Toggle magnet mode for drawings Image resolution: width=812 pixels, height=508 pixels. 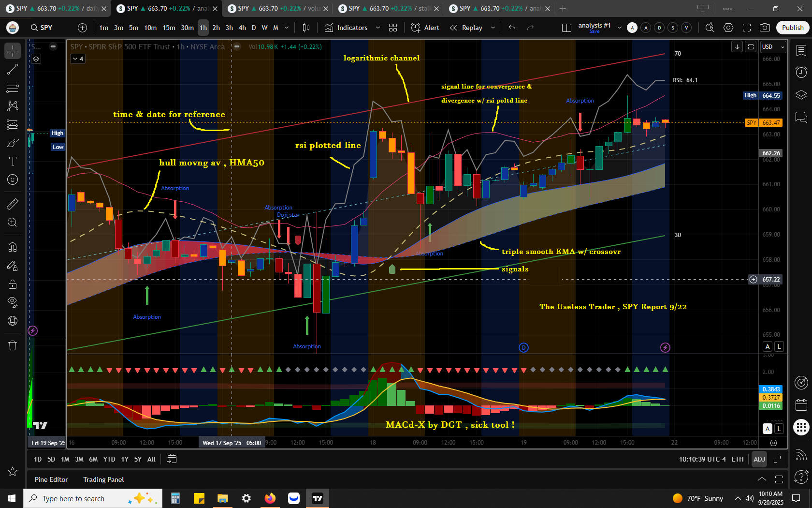pos(13,247)
